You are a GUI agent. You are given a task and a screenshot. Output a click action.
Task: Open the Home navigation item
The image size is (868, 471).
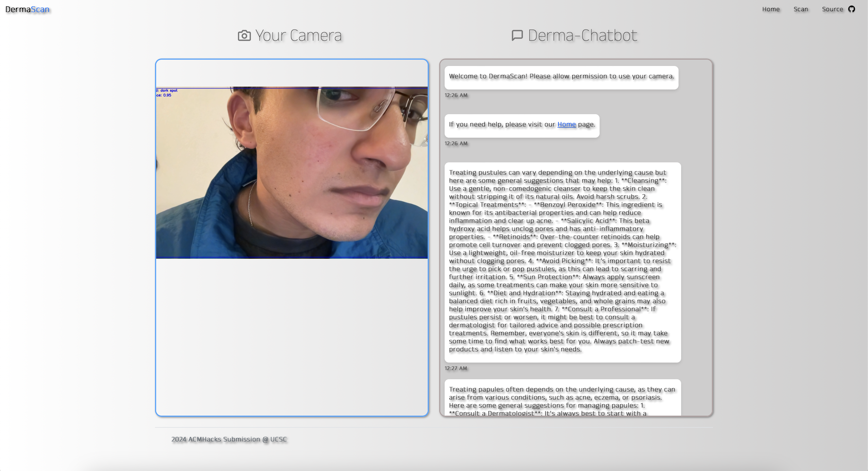coord(771,9)
